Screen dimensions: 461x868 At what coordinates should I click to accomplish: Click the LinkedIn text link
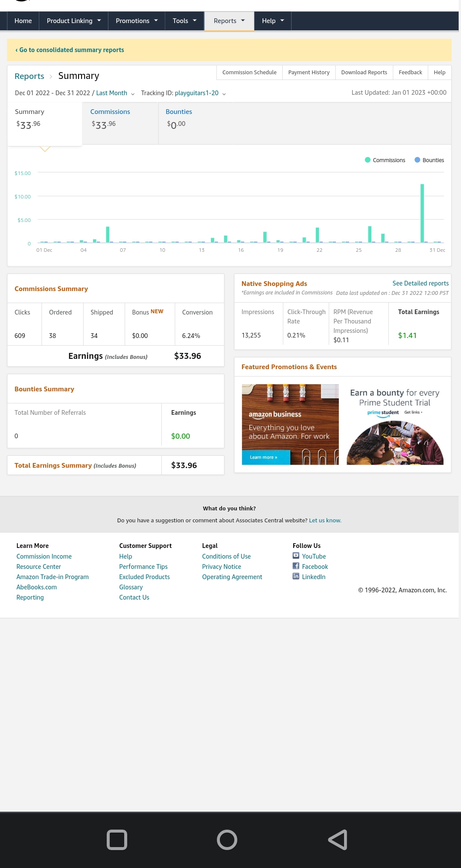click(x=314, y=577)
